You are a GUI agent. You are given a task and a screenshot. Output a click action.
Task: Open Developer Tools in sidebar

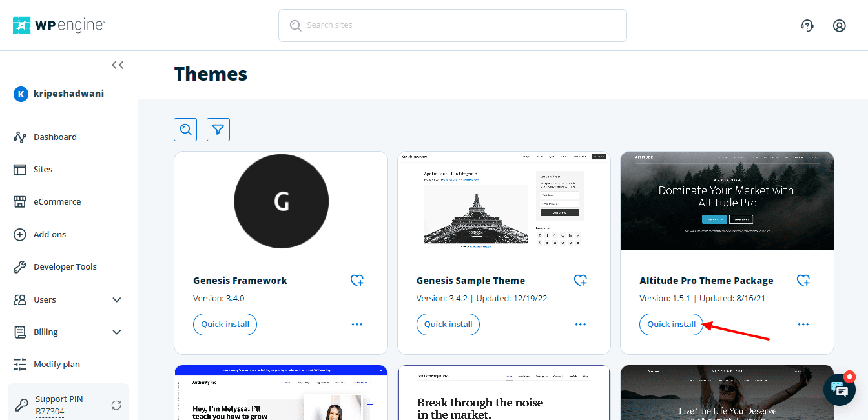click(65, 266)
